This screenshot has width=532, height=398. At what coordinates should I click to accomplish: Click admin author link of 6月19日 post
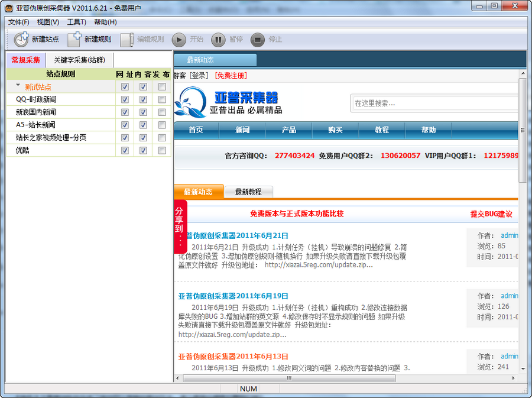[x=510, y=296]
